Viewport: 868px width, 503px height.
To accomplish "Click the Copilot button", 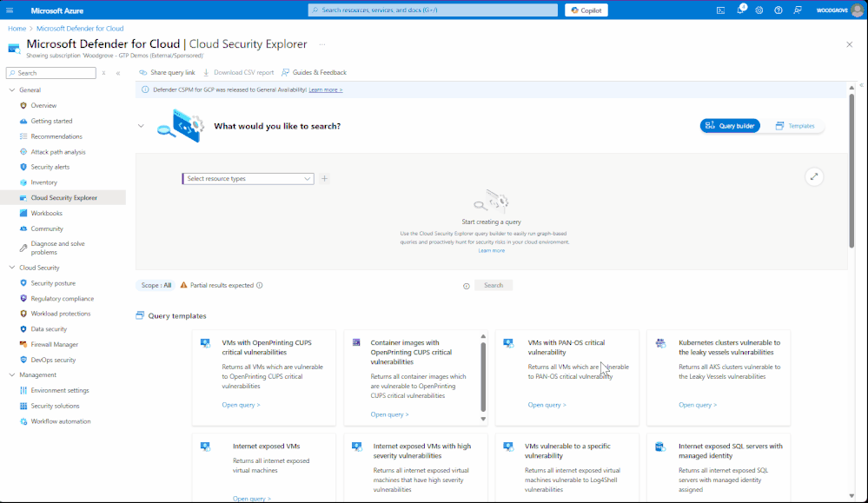I will tap(586, 10).
